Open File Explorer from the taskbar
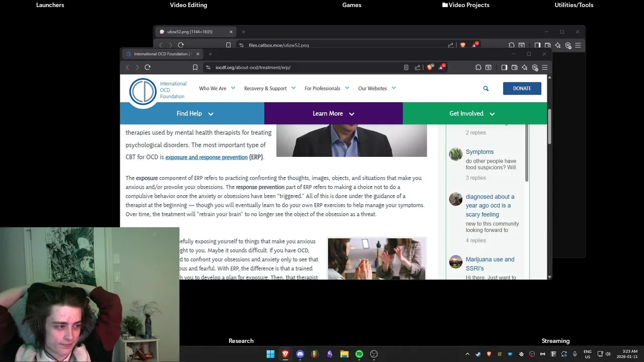 [x=344, y=354]
